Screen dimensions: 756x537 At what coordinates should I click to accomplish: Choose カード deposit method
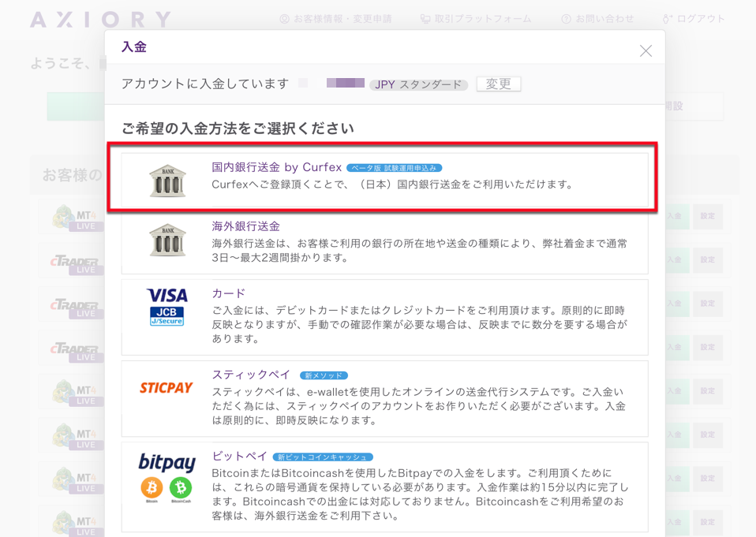pyautogui.click(x=385, y=317)
